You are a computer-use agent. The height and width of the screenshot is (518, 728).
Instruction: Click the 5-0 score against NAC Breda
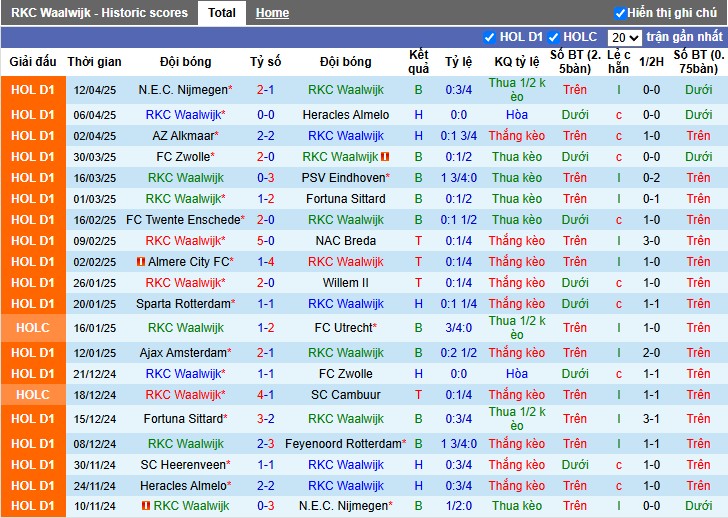point(266,241)
